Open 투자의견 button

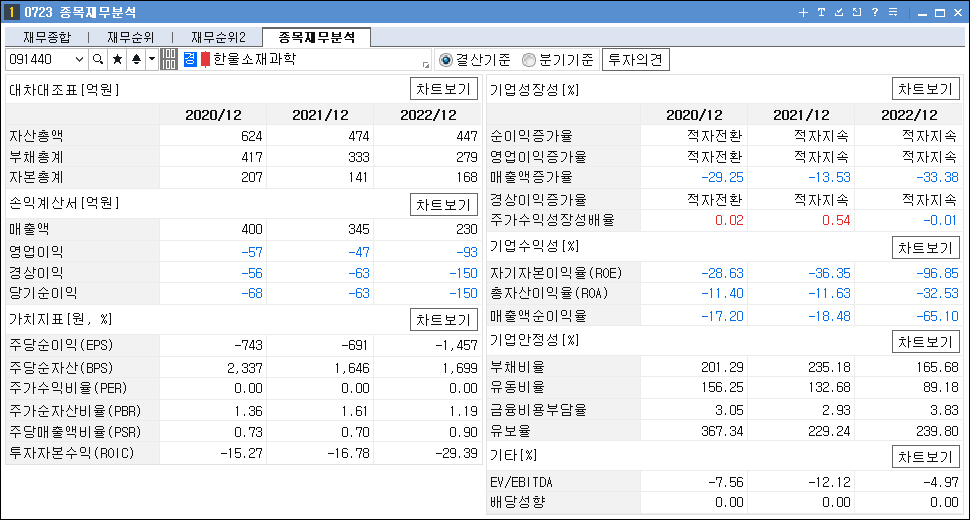tap(635, 60)
